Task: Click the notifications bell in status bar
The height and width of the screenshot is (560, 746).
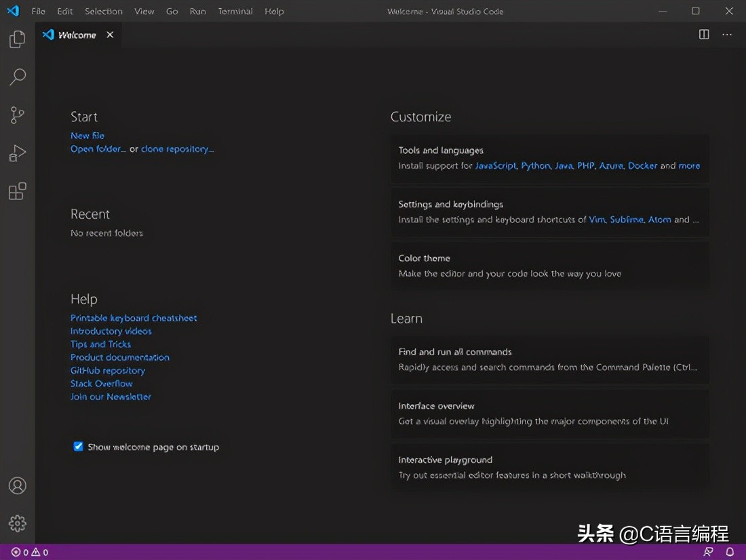Action: [x=729, y=552]
